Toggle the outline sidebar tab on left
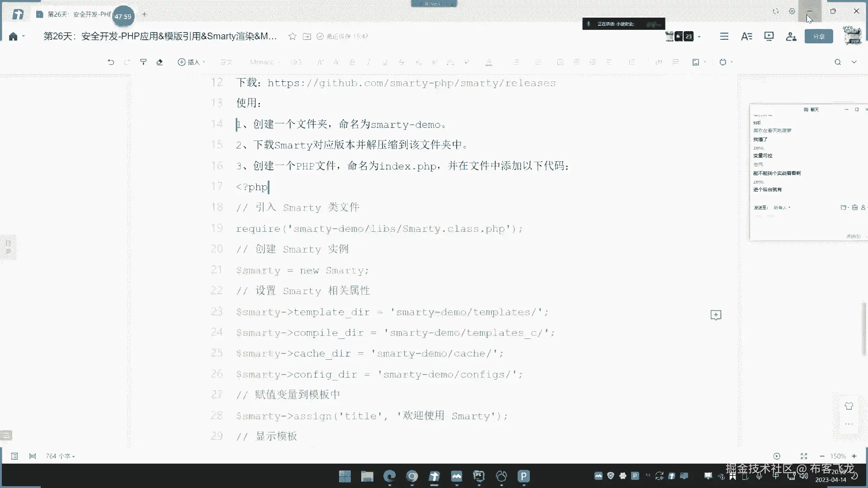868x488 pixels. (8, 247)
